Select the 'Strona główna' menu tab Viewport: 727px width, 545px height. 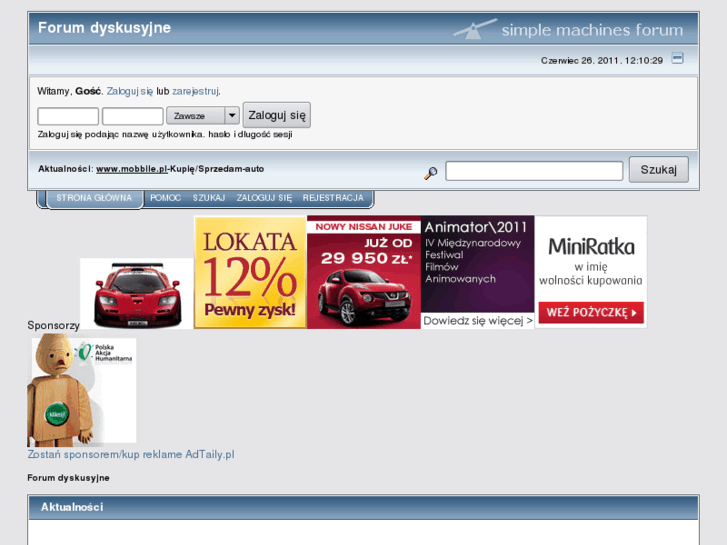[x=94, y=198]
